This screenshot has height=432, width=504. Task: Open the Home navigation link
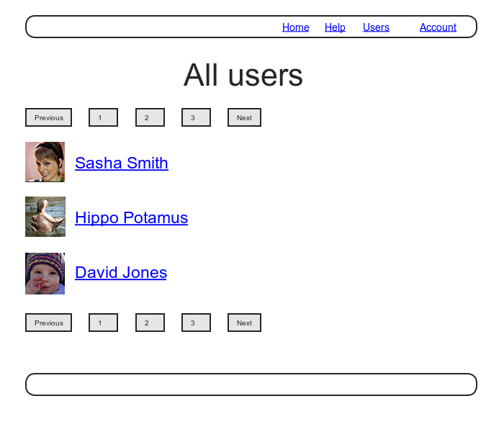295,27
